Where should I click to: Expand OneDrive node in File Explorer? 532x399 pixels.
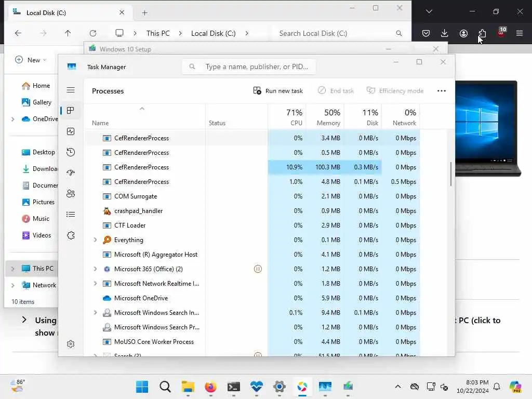(x=12, y=119)
